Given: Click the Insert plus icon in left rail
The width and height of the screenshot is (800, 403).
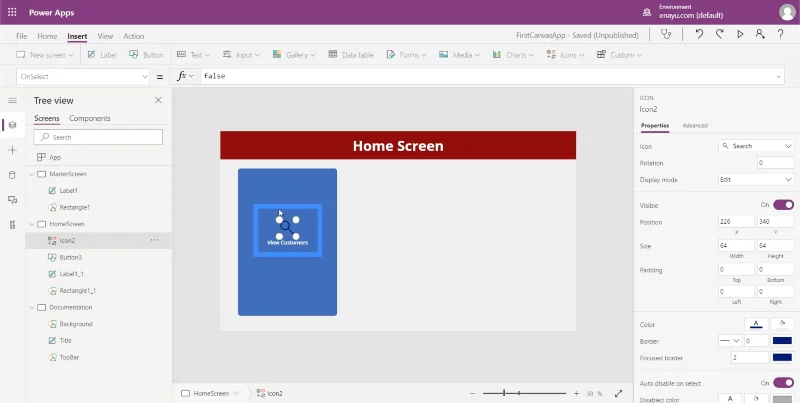Looking at the screenshot, I should tap(12, 150).
